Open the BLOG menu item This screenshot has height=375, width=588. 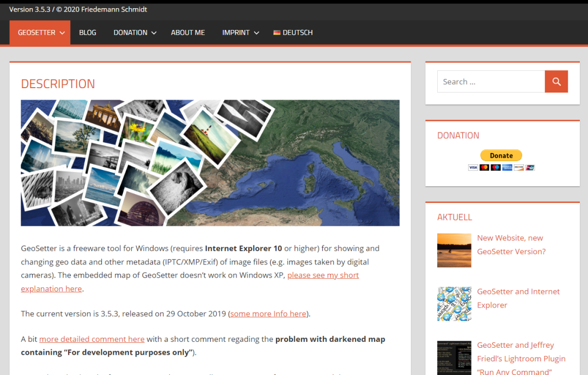[x=87, y=33]
